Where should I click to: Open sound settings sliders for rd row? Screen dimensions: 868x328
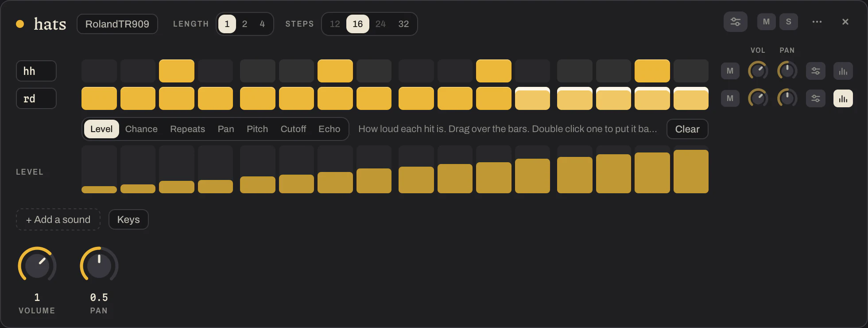click(x=816, y=98)
